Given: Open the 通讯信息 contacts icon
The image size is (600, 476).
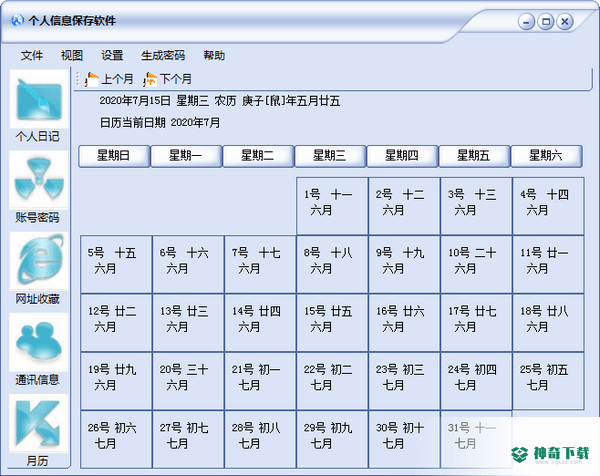Looking at the screenshot, I should click(x=39, y=342).
